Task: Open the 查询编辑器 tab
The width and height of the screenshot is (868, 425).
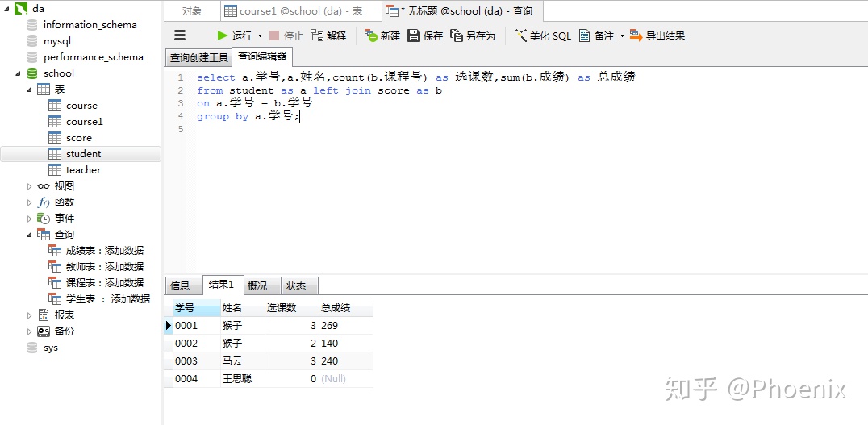Action: tap(262, 56)
